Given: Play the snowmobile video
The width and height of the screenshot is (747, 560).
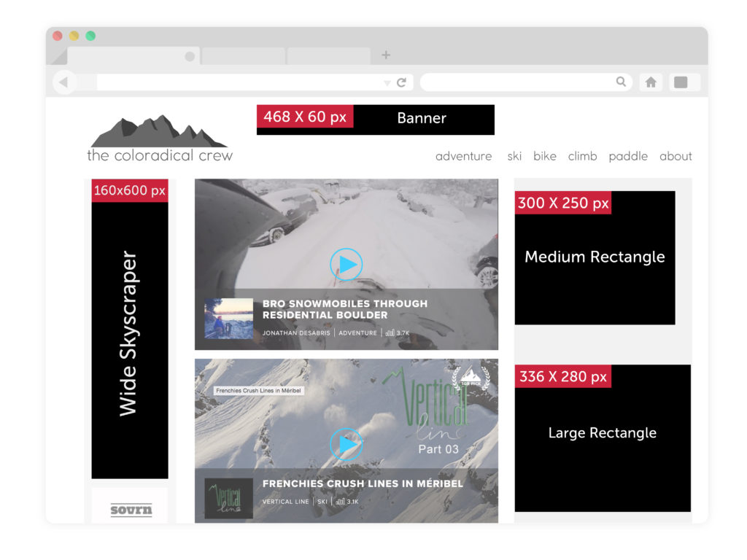Looking at the screenshot, I should coord(346,265).
